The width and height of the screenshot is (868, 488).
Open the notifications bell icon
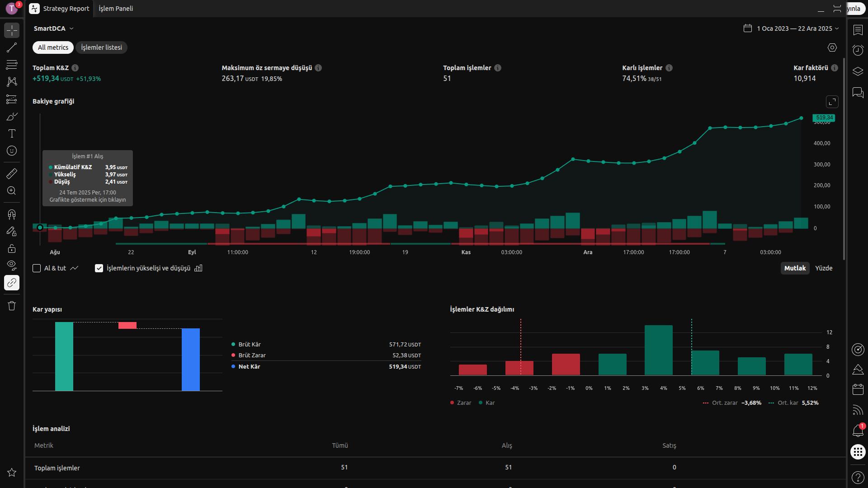pyautogui.click(x=858, y=431)
